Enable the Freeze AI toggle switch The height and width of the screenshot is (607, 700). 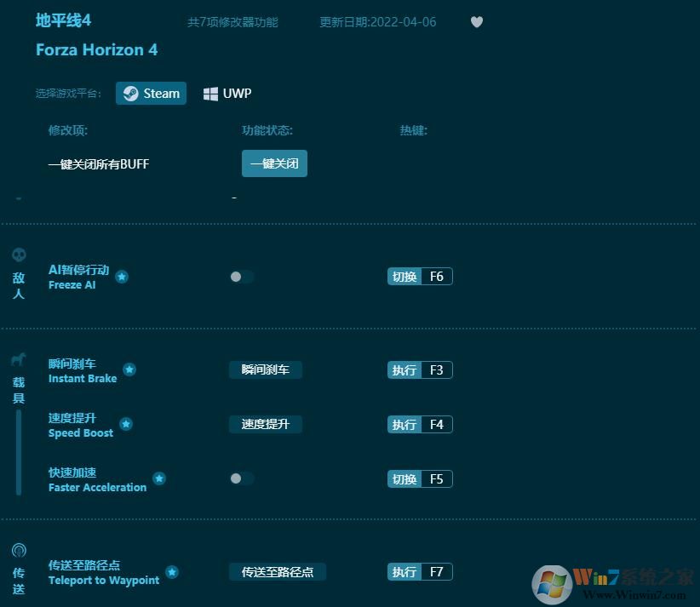click(x=241, y=277)
